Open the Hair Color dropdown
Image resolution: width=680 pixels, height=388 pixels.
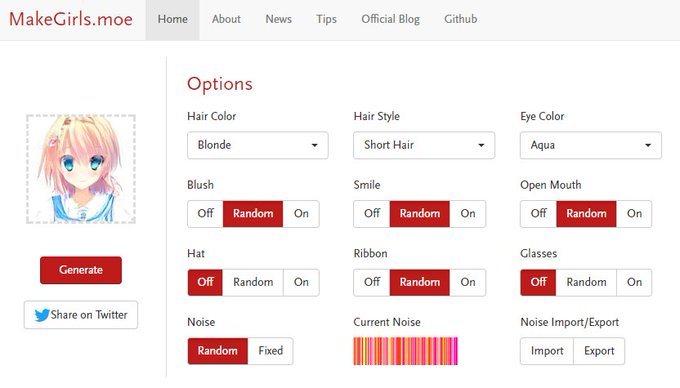[258, 145]
